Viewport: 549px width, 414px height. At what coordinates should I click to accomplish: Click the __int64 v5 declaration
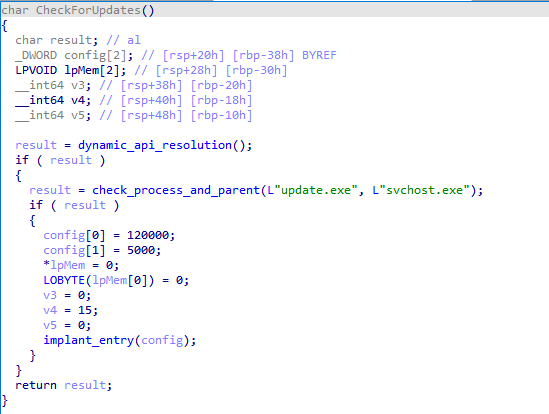click(53, 115)
